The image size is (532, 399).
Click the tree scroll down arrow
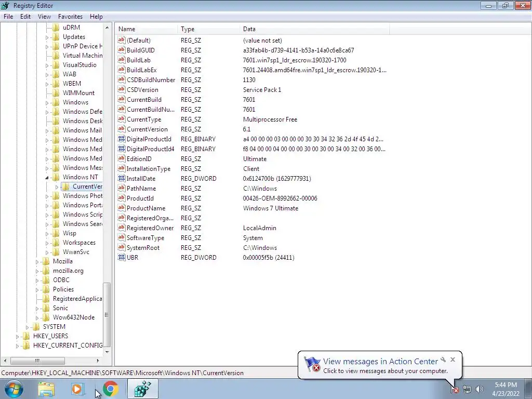click(x=107, y=352)
